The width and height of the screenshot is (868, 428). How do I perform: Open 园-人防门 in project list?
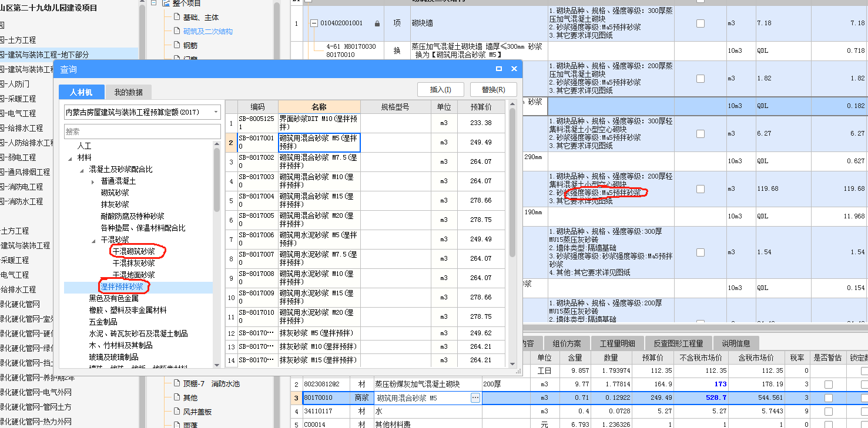(15, 84)
